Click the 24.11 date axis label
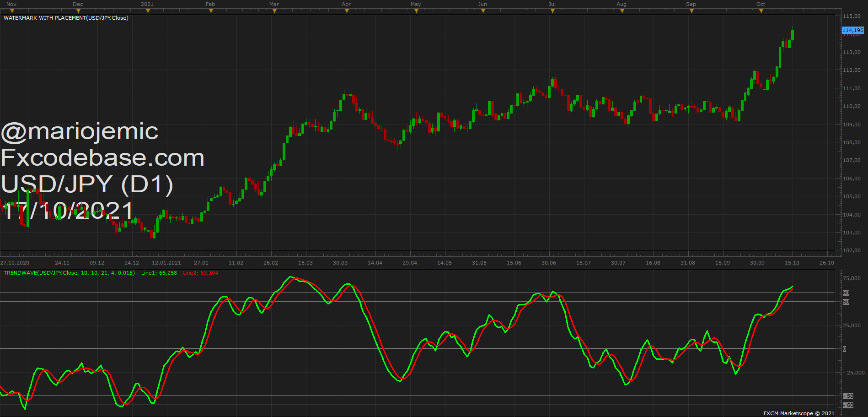The width and height of the screenshot is (868, 417). [x=62, y=263]
